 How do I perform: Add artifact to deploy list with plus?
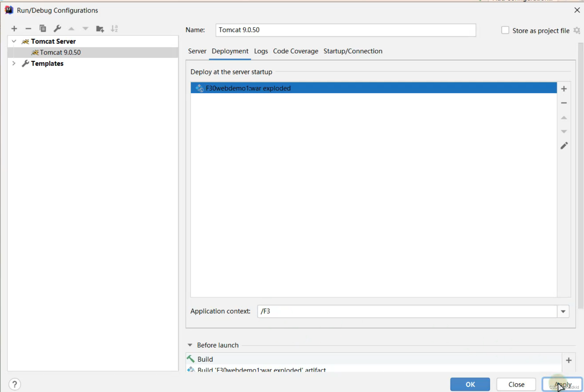coord(564,89)
